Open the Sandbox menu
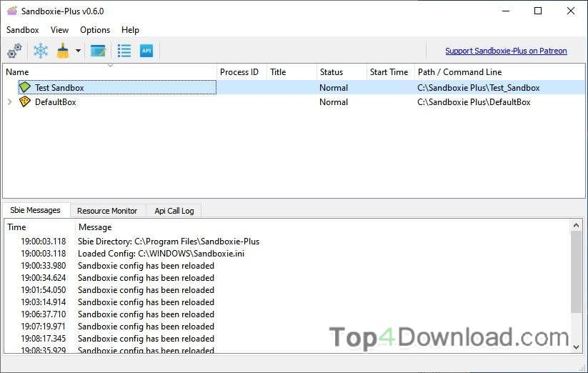The width and height of the screenshot is (588, 373). point(22,30)
